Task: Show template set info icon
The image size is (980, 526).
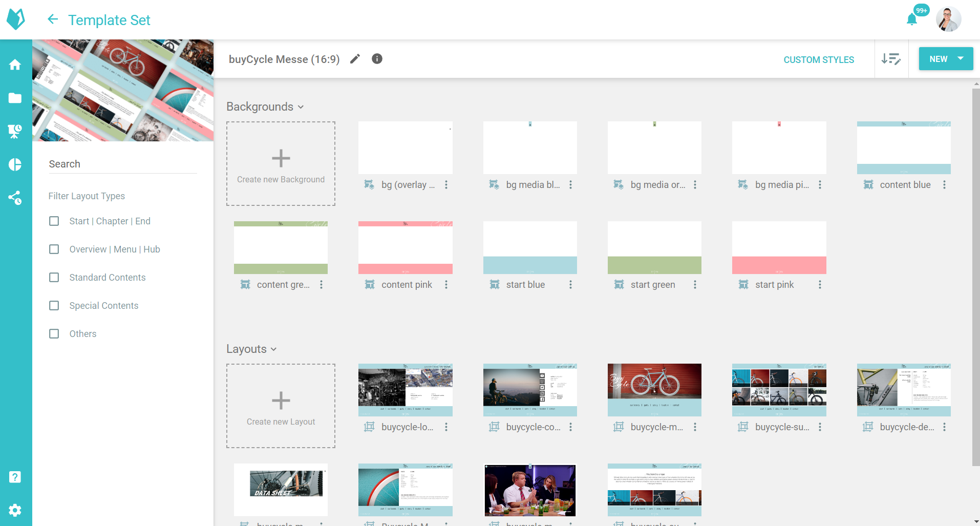Action: click(377, 59)
